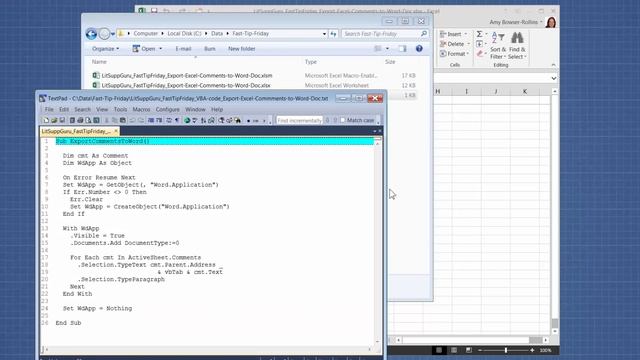The image size is (640, 360).
Task: Click the Redo icon in TextPad toolbar
Action: coord(141,120)
